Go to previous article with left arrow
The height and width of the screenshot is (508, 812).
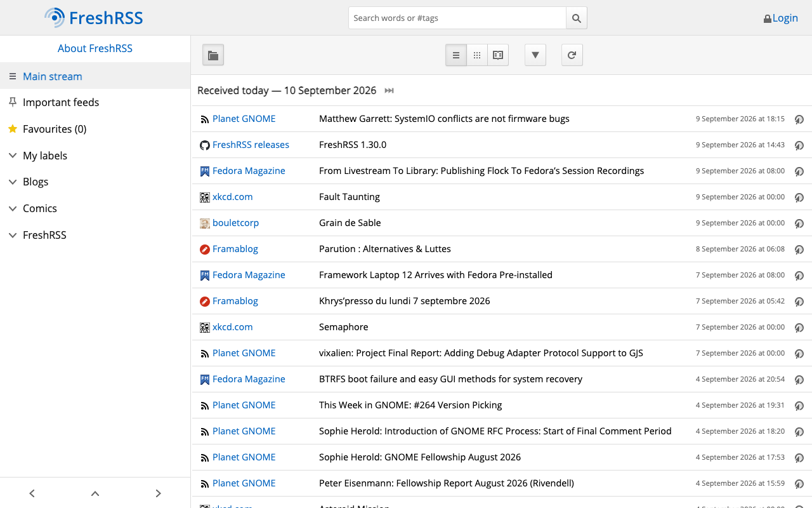pos(32,493)
